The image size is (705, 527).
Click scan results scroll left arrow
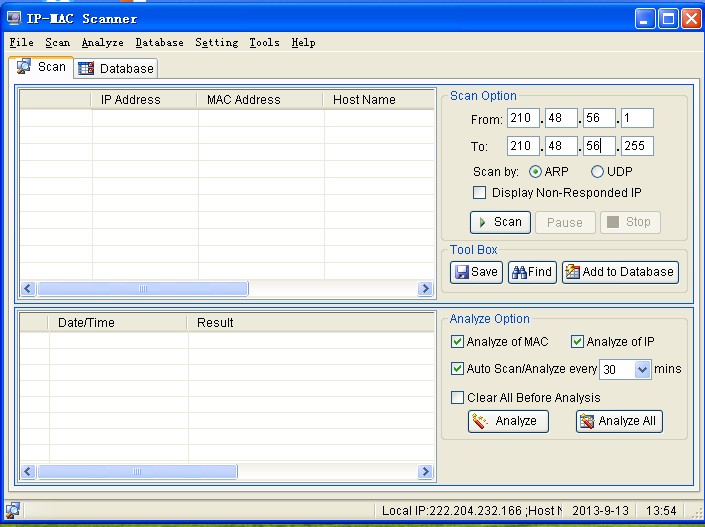click(x=28, y=288)
